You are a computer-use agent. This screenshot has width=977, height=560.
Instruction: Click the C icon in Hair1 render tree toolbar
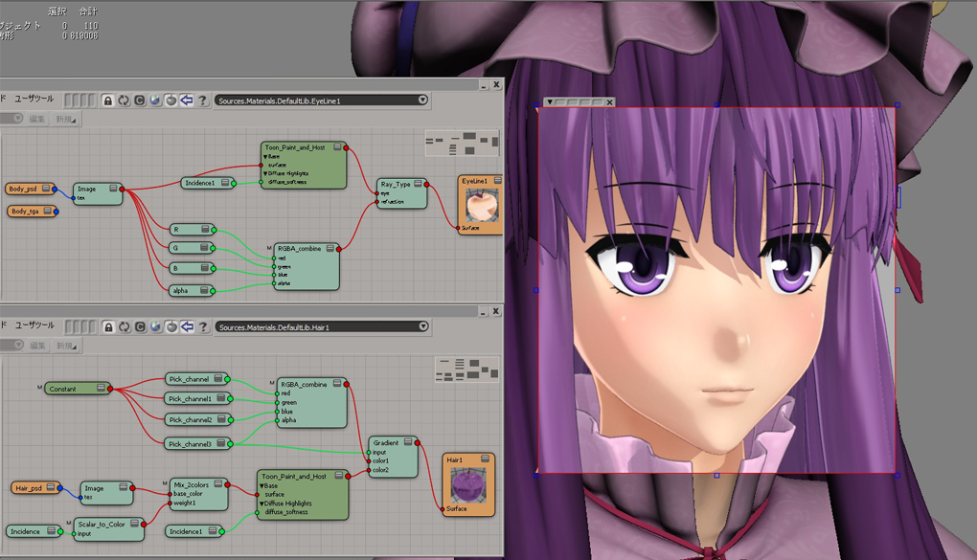click(x=140, y=327)
